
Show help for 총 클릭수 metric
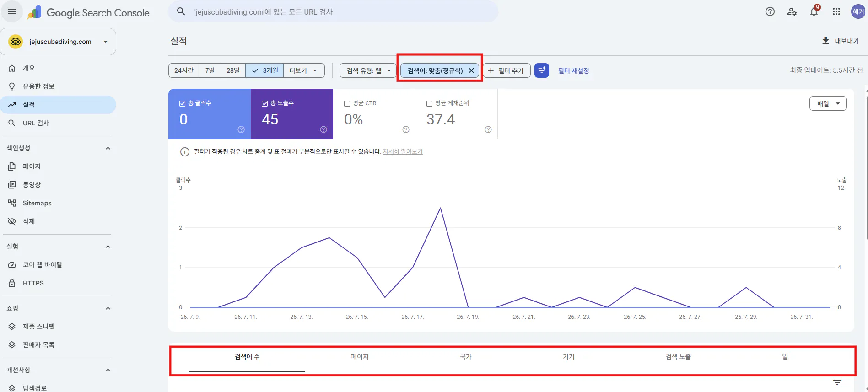(241, 129)
